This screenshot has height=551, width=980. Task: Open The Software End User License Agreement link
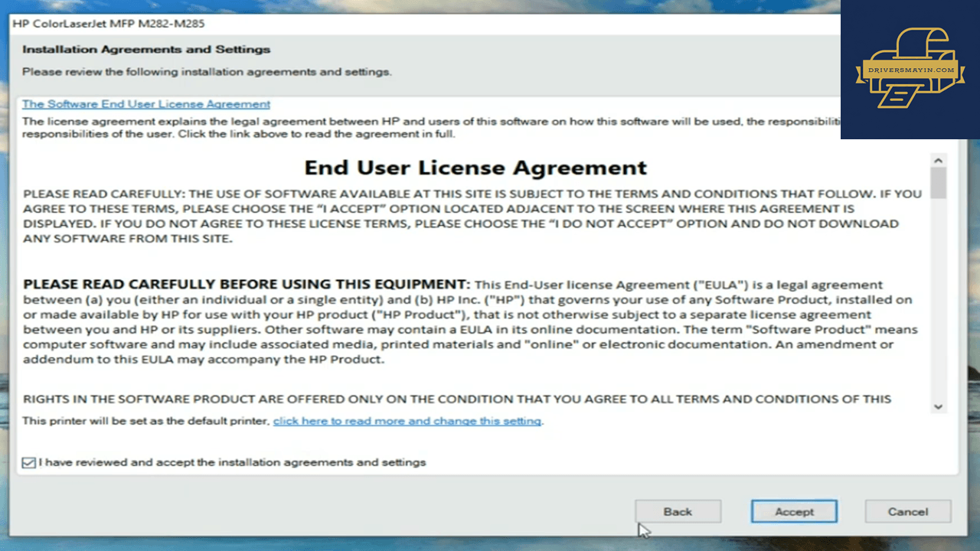coord(146,104)
